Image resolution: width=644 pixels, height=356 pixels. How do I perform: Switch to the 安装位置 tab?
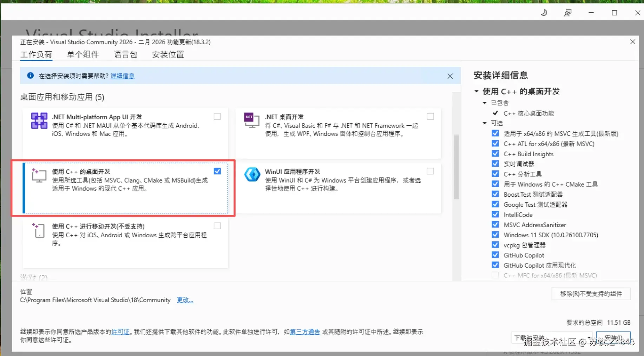pos(168,54)
